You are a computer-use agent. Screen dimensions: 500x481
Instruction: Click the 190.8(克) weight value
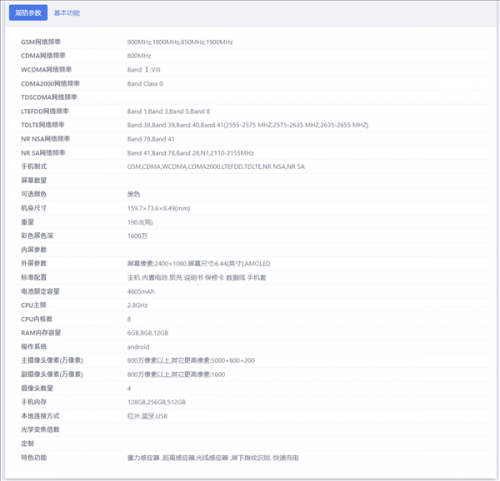tap(140, 222)
